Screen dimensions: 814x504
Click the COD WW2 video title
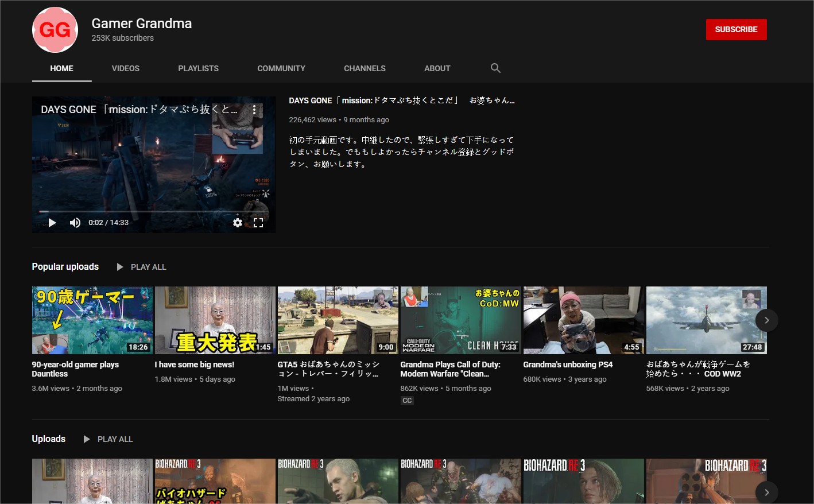point(698,369)
